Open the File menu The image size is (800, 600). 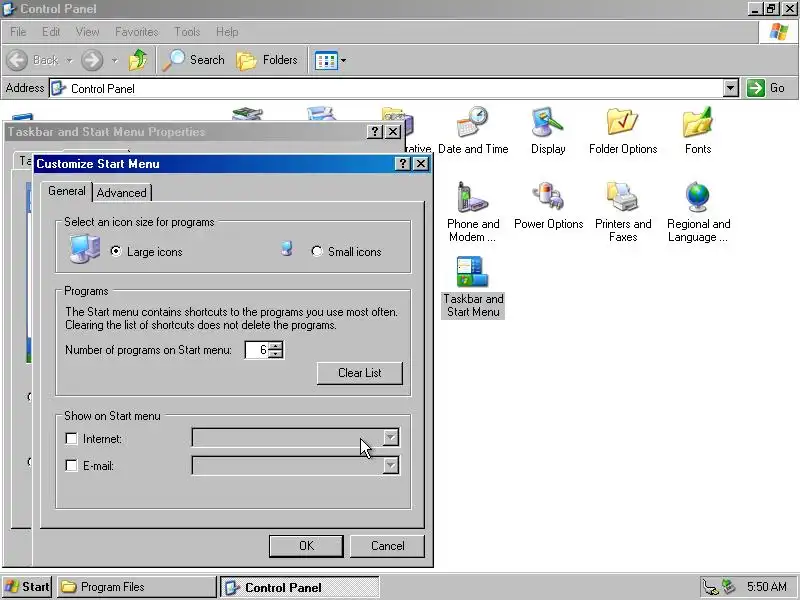18,32
